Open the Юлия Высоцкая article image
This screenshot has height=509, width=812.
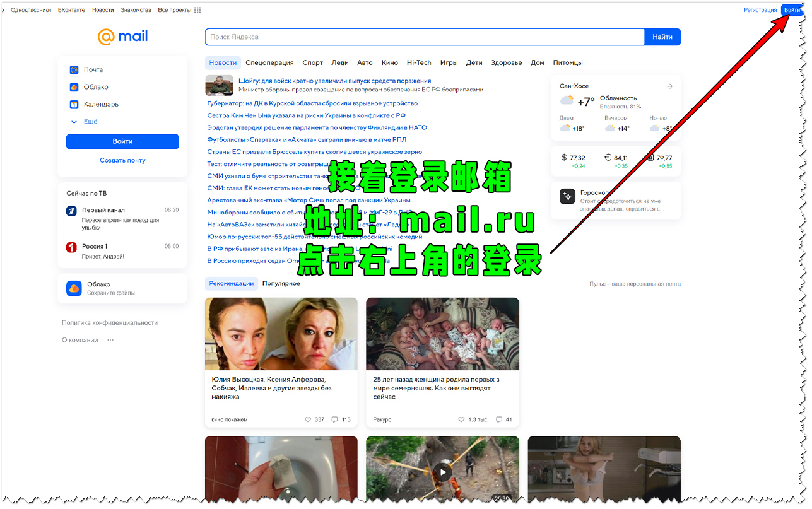pyautogui.click(x=281, y=334)
